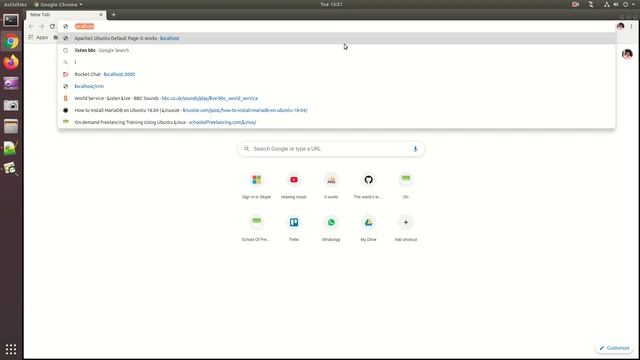The height and width of the screenshot is (360, 640).
Task: Open a new tab with the plus button
Action: 113,15
